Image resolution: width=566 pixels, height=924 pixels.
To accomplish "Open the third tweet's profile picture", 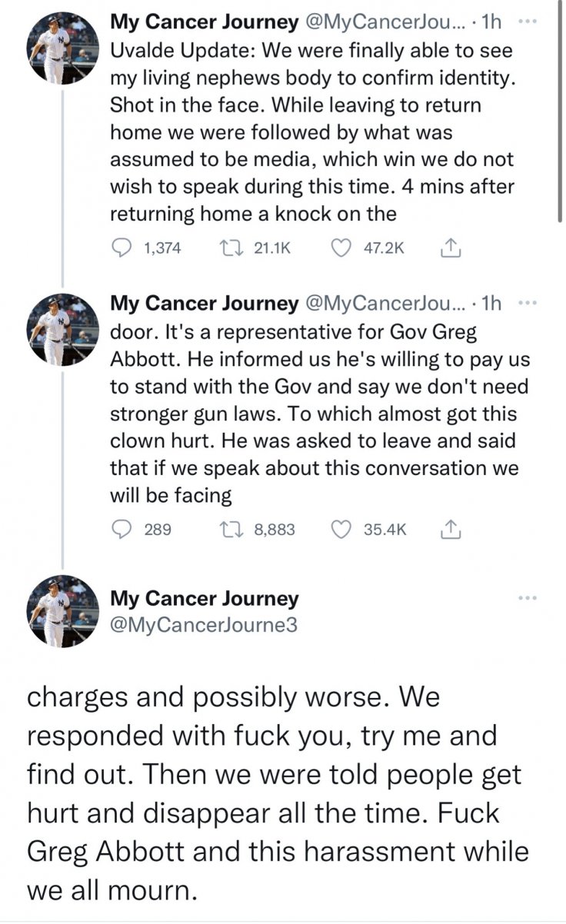I will point(57,610).
